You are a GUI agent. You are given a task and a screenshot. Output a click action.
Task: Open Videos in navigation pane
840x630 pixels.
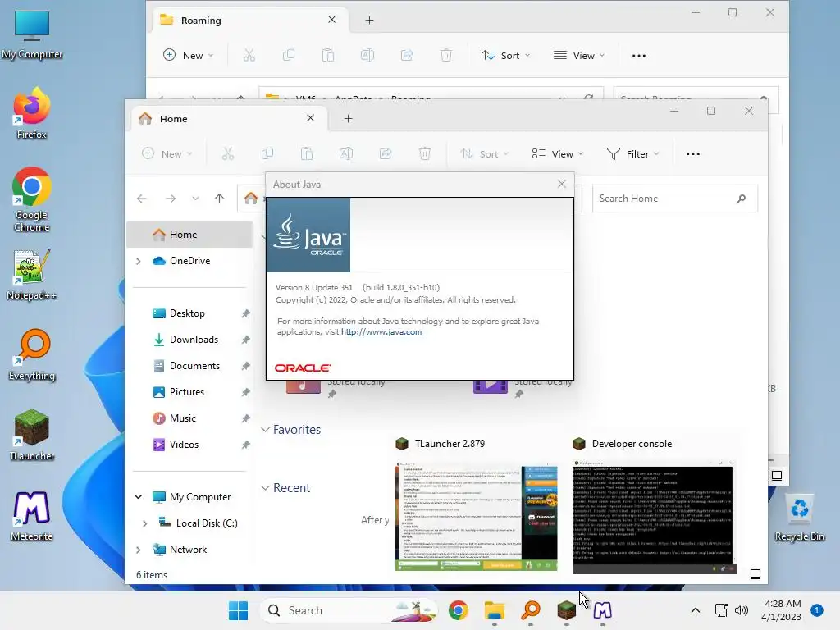coord(189,445)
